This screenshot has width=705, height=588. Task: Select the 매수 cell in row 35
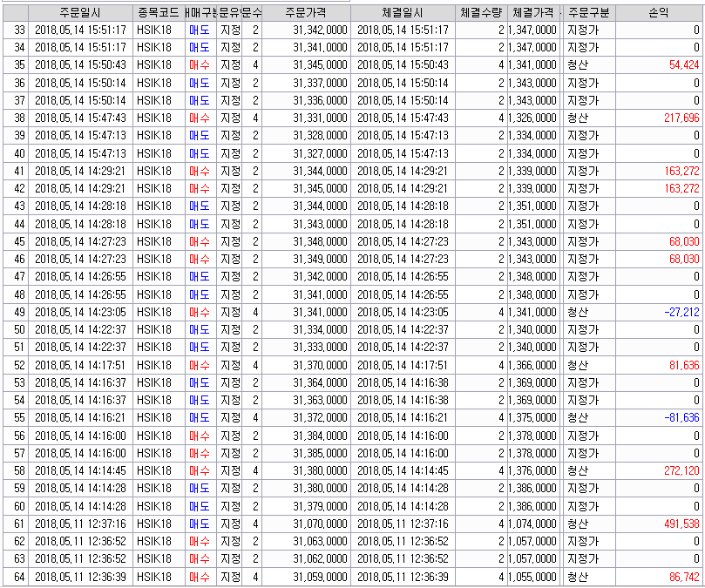pos(199,64)
